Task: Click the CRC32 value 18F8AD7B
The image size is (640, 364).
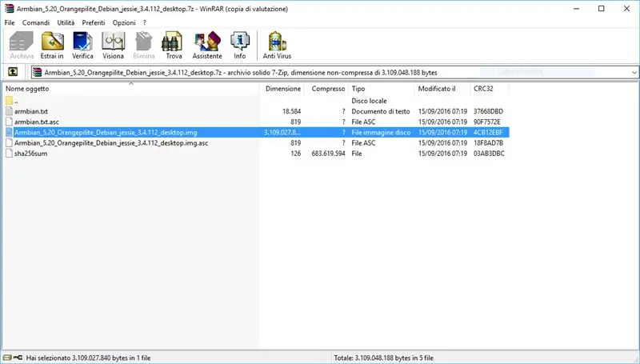Action: pos(488,143)
